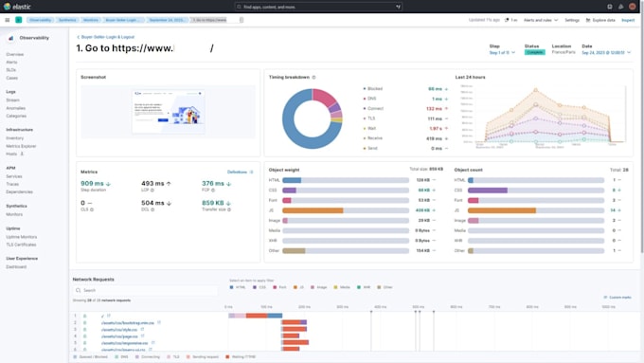Filter network requests by Font
Screen dimensions: 644x363
[x=279, y=287]
